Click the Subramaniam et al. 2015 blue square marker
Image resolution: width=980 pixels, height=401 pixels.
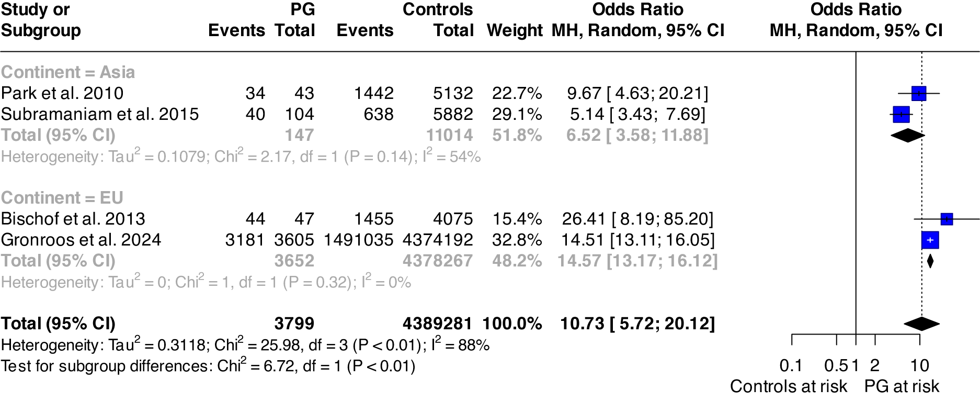pos(901,114)
